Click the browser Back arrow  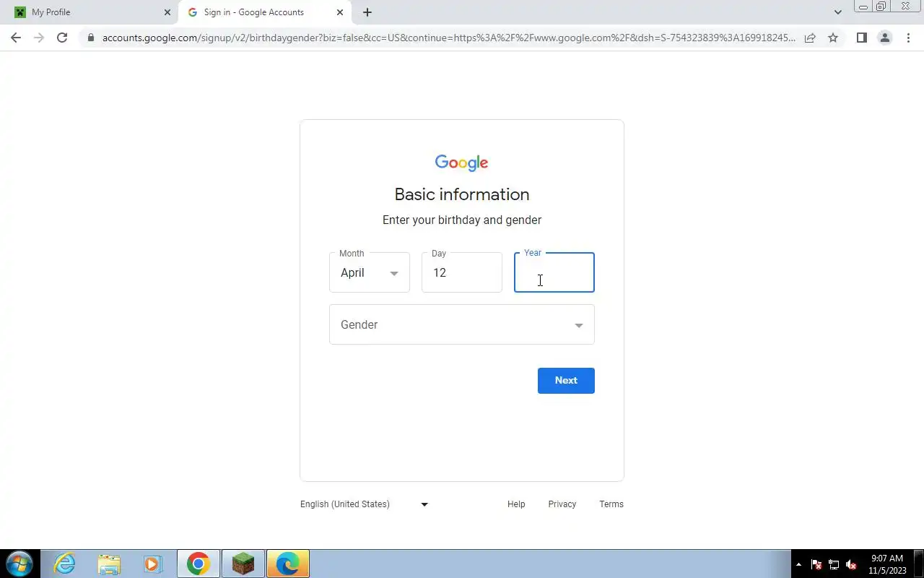[x=16, y=38]
